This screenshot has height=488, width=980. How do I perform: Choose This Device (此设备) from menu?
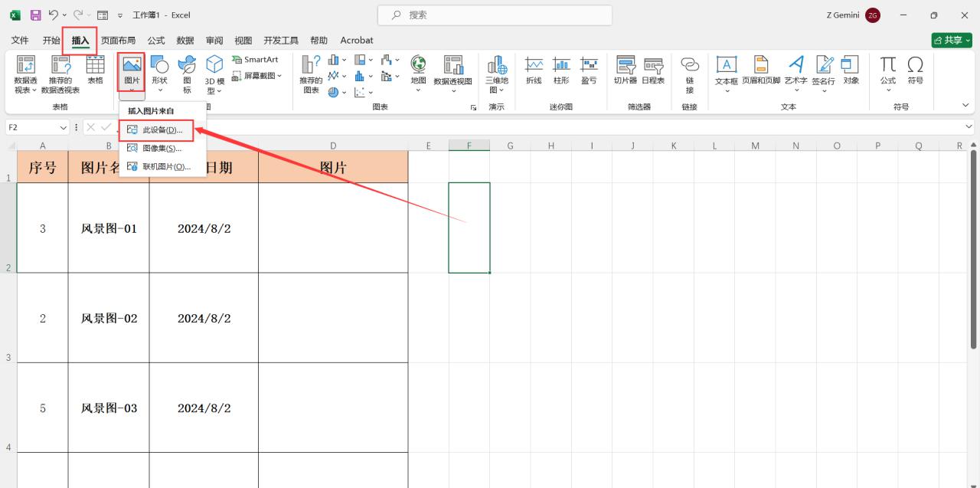tap(156, 130)
